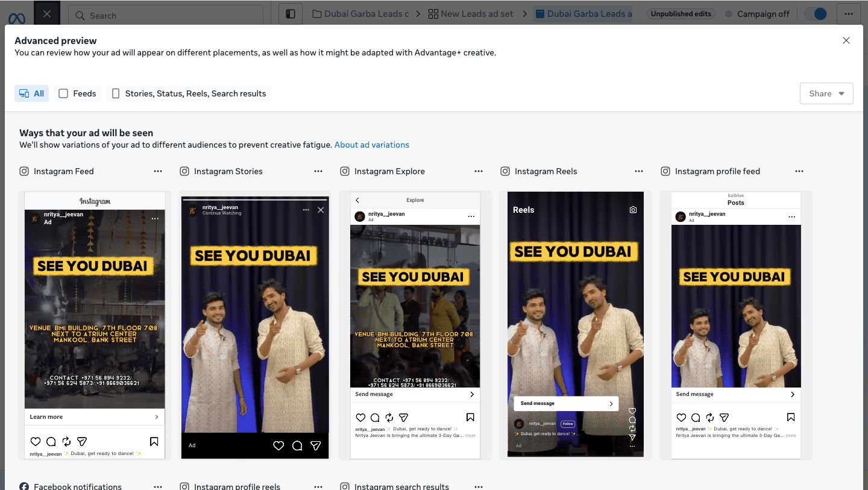The height and width of the screenshot is (490, 868).
Task: Click the send icon in Instagram Feed preview
Action: 82,442
